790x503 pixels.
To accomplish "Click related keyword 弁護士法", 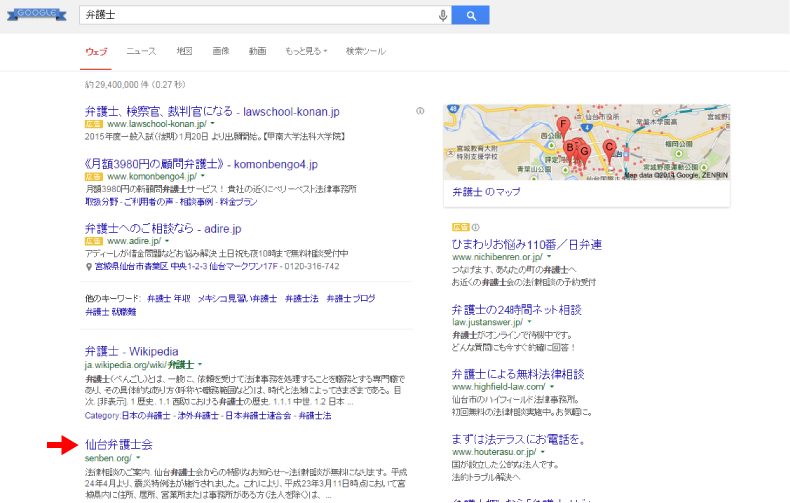I will 302,298.
